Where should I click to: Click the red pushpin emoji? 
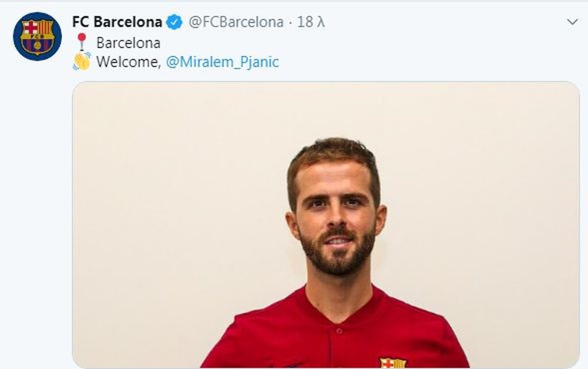[x=82, y=41]
